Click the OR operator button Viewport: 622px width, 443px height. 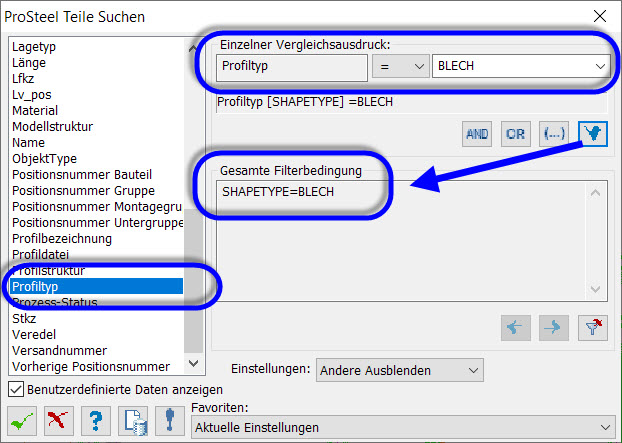[516, 134]
